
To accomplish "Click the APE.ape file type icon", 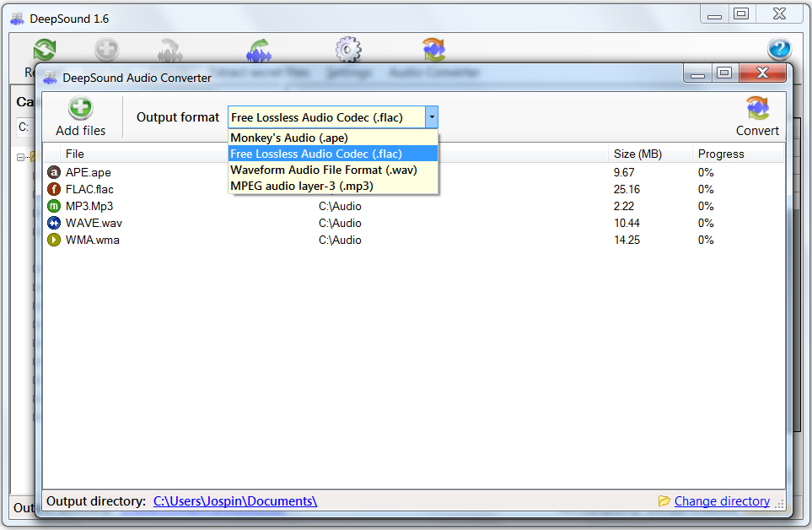I will pos(54,172).
